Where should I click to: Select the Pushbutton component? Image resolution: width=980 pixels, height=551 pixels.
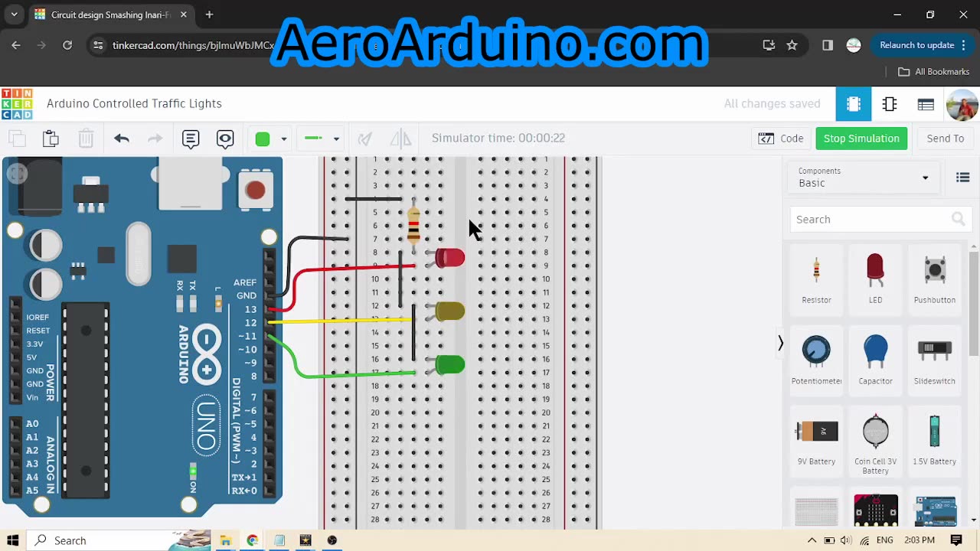click(x=934, y=279)
